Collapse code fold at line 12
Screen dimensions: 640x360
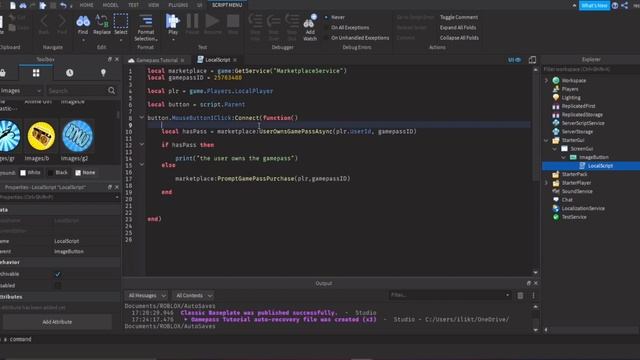point(142,144)
